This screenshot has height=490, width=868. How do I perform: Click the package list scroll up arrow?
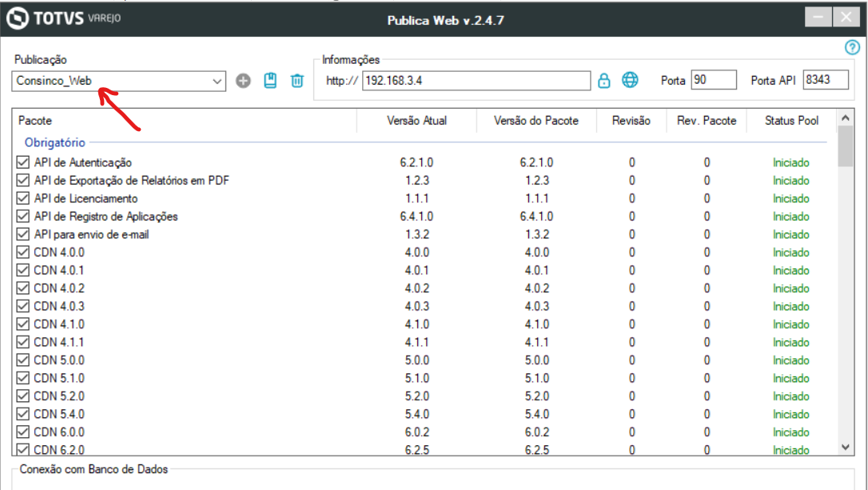click(x=846, y=118)
